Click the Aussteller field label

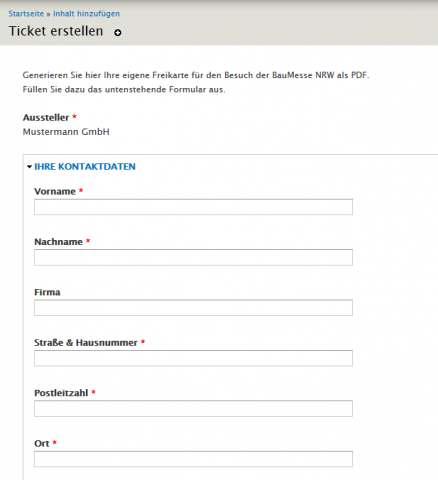[x=46, y=118]
